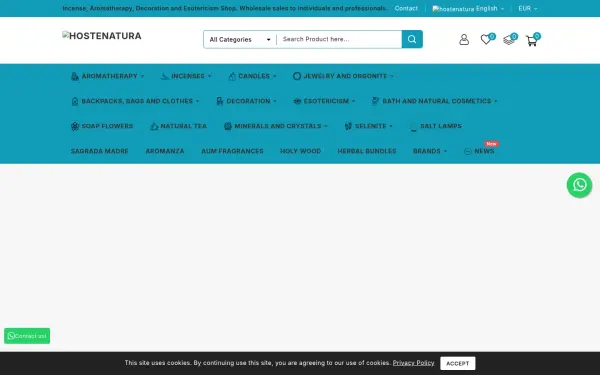
Task: Click the Backpacks, Bags and Clothes icon
Action: [75, 101]
